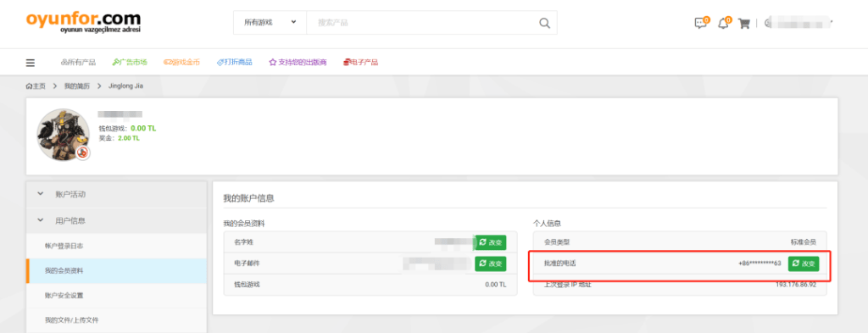
Task: Click 改变 button in 电子邮件 row
Action: tap(491, 264)
